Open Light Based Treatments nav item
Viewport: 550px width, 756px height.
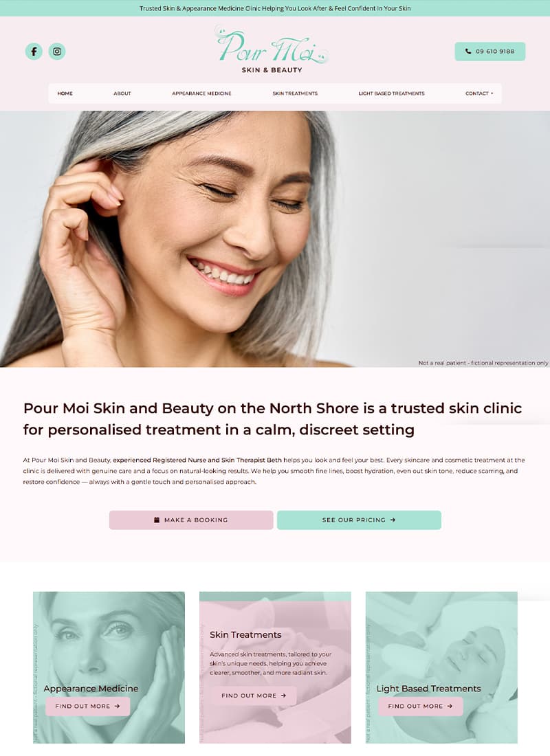point(391,93)
